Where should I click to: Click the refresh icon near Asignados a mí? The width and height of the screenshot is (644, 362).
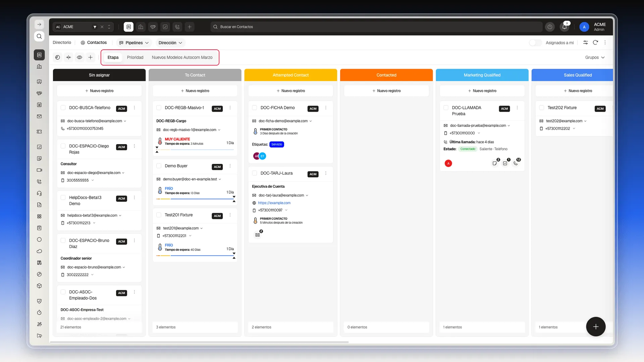coord(595,43)
